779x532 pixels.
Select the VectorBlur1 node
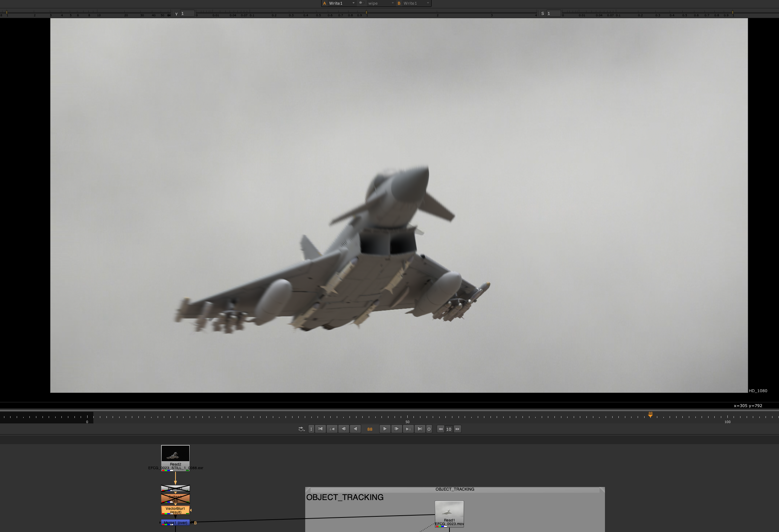pos(175,510)
